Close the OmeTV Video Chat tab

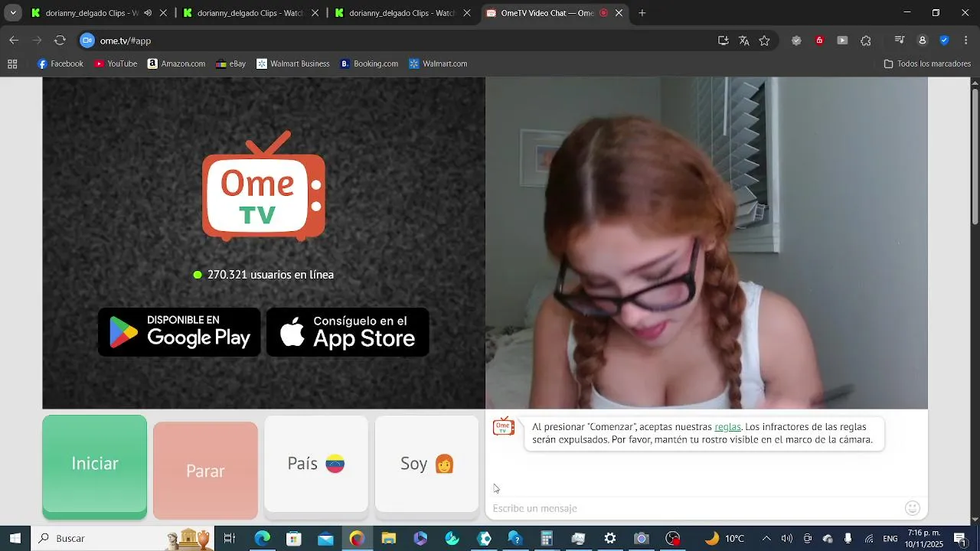pyautogui.click(x=619, y=13)
